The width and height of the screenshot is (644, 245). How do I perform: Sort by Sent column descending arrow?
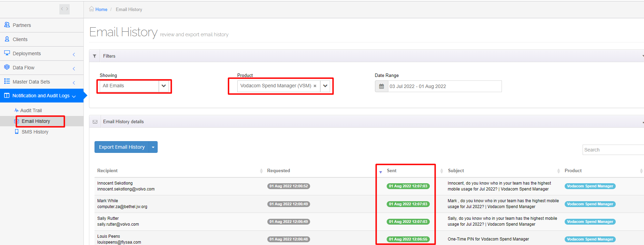pos(380,172)
